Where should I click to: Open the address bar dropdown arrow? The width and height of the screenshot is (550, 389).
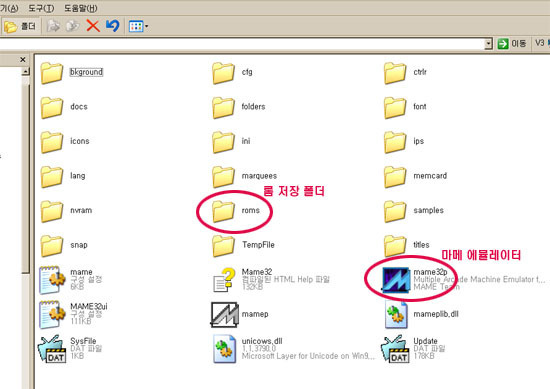click(488, 44)
